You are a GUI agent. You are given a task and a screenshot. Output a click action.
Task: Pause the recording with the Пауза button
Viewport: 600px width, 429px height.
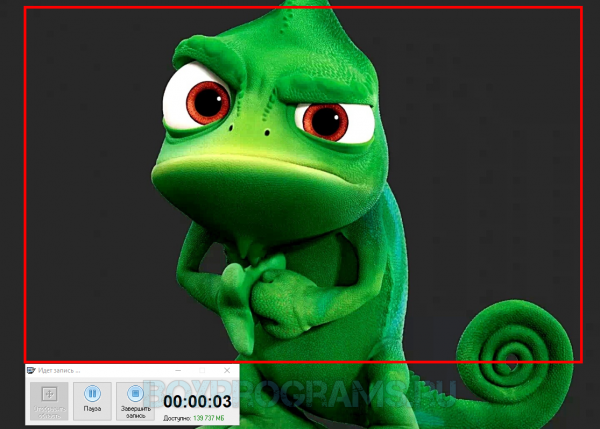92,401
